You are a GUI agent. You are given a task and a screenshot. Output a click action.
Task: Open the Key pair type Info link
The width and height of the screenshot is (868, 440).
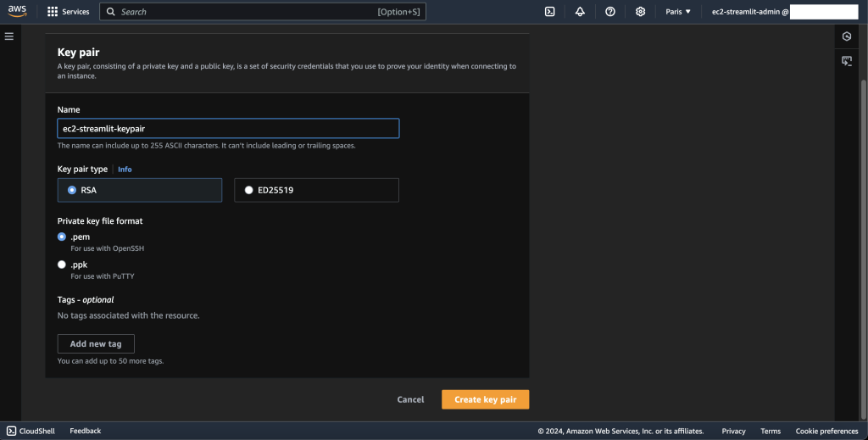[x=125, y=170]
